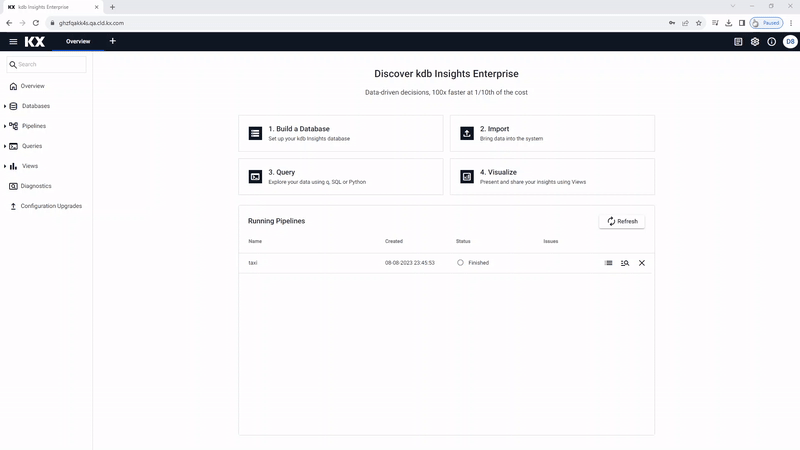Image resolution: width=800 pixels, height=450 pixels.
Task: Open the 1. Build a Database card
Action: click(x=341, y=133)
